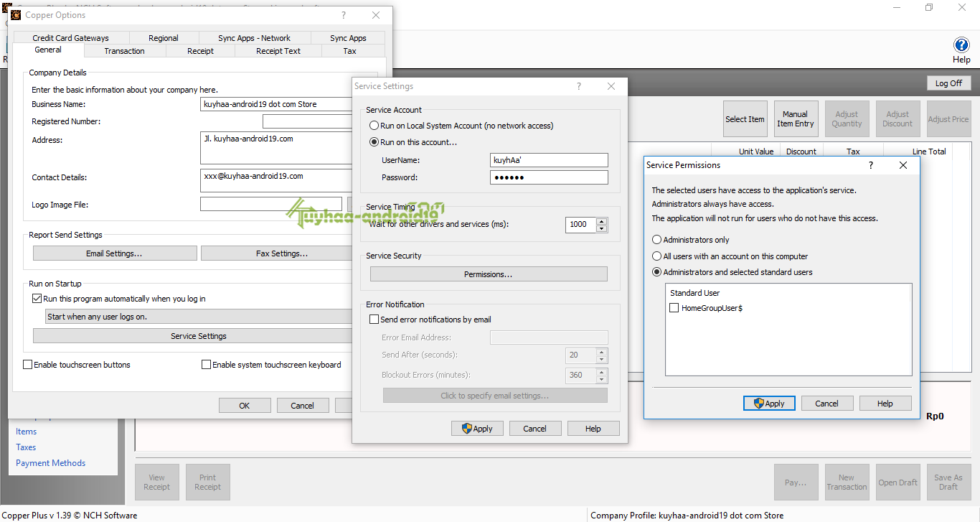Open the Credit Card Gateways tab
Image resolution: width=980 pixels, height=522 pixels.
point(70,37)
